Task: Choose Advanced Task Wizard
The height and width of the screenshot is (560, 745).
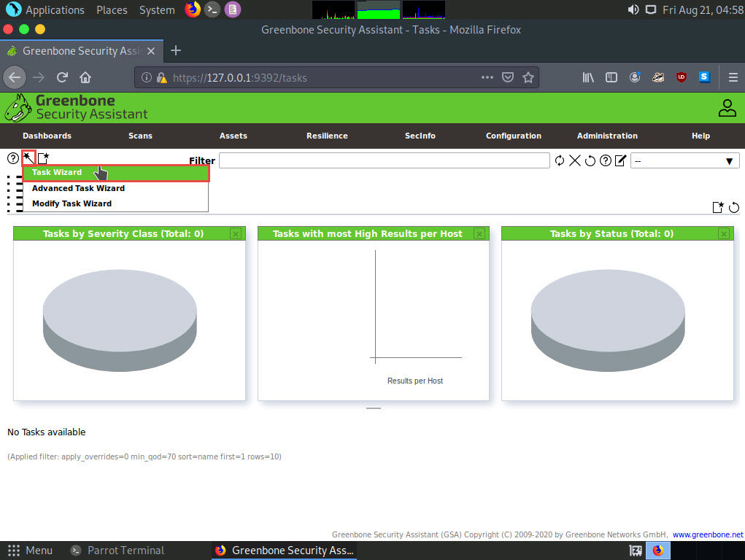Action: pyautogui.click(x=116, y=188)
